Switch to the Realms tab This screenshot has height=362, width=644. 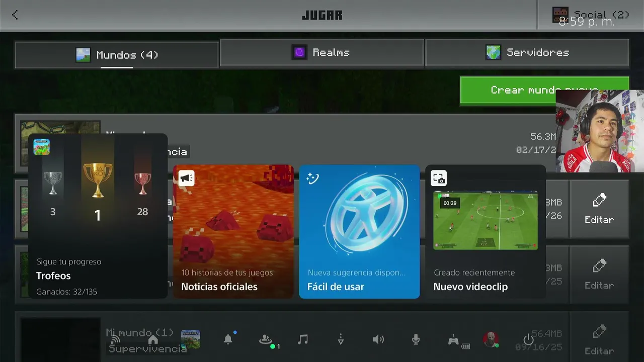(322, 52)
